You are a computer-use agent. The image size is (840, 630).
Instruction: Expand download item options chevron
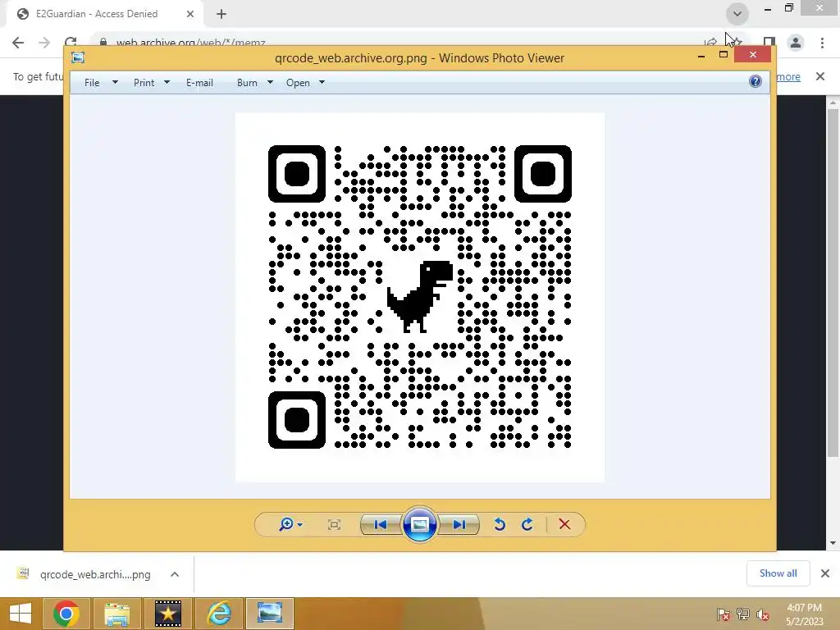pyautogui.click(x=175, y=574)
